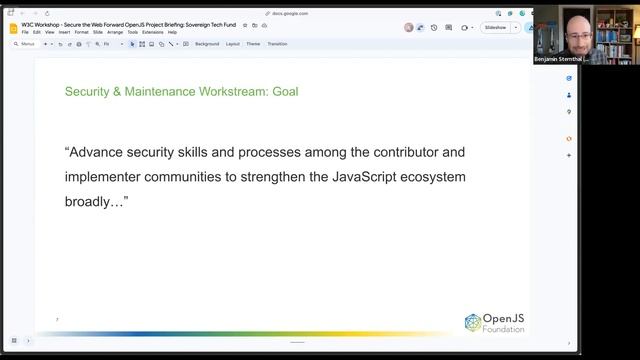Open Contacts icon in the side panel

pyautogui.click(x=569, y=95)
